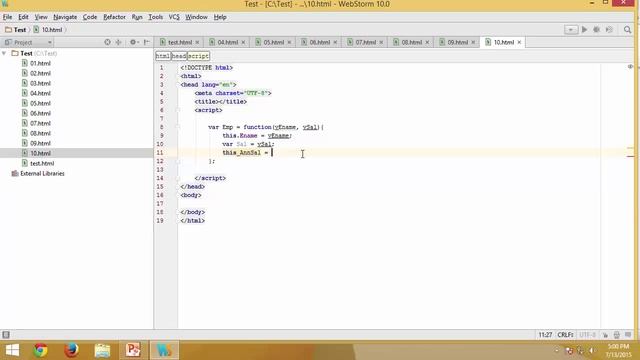Screen dimensions: 640x360
Task: Collapse the Test project root folder
Action: [4, 53]
